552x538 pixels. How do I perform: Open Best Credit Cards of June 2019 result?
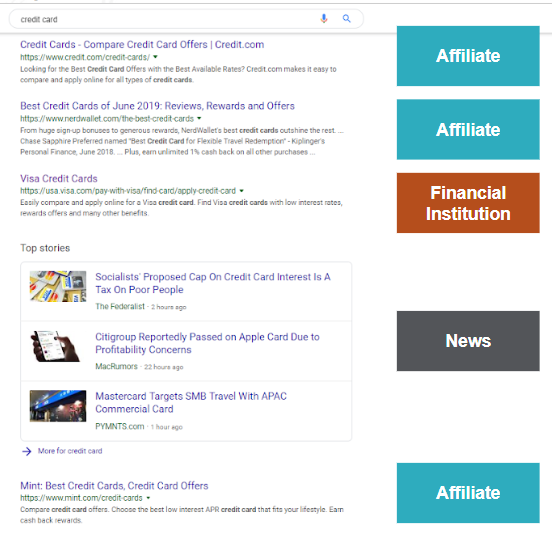pyautogui.click(x=157, y=106)
